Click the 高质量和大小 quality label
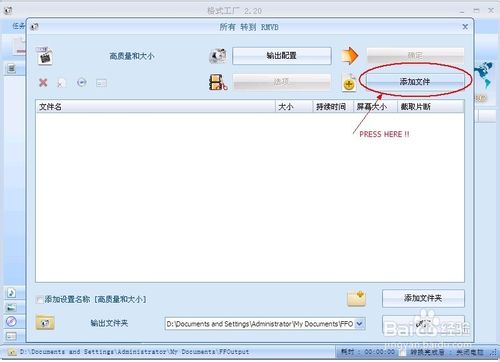This screenshot has height=362, width=500. [132, 56]
